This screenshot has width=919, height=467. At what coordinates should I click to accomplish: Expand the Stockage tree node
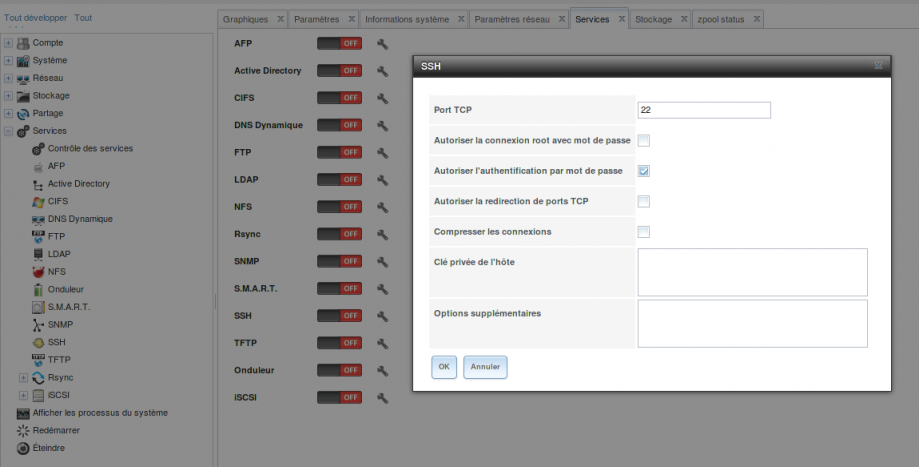click(9, 96)
